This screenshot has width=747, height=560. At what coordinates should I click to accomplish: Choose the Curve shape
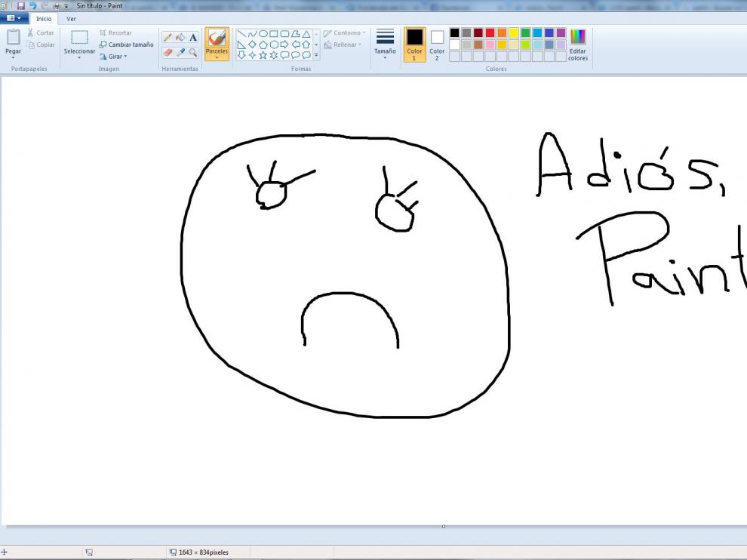(252, 34)
